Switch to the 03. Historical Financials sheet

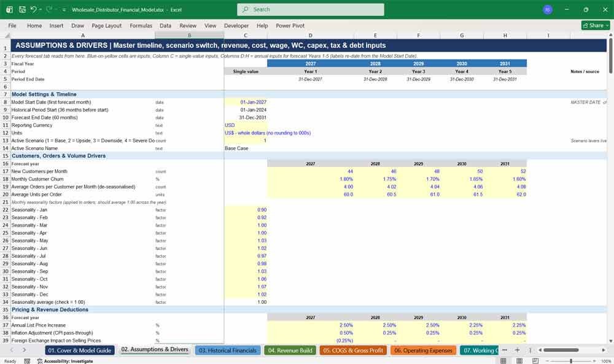click(228, 350)
